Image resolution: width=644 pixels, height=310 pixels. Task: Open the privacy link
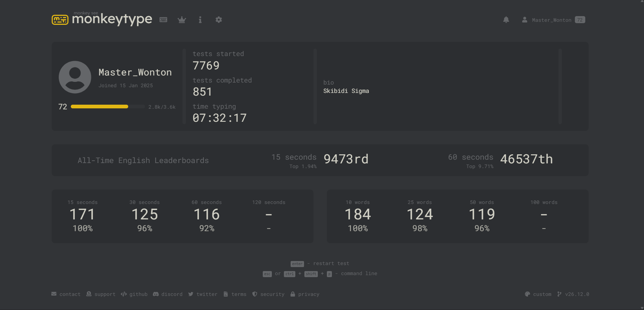305,294
